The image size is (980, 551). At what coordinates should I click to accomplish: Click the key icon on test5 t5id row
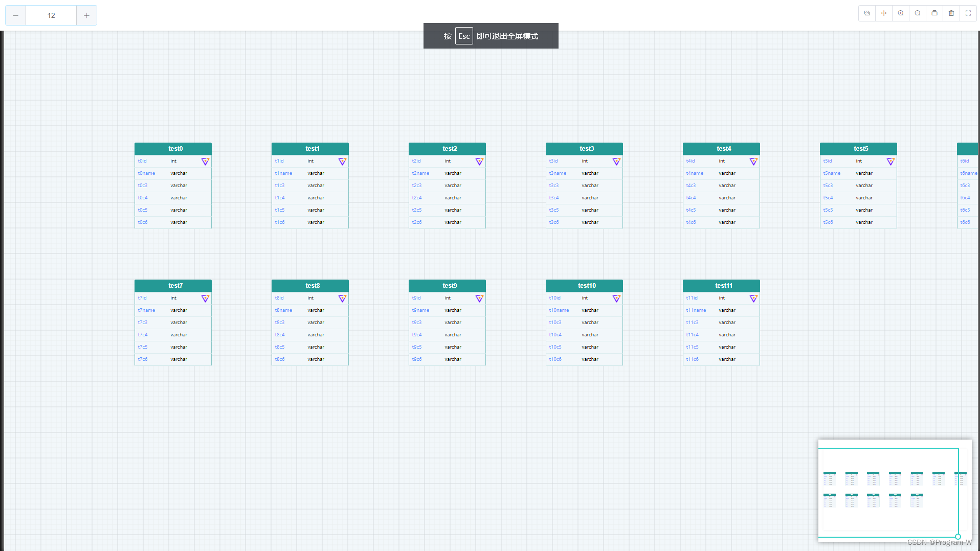pos(890,162)
